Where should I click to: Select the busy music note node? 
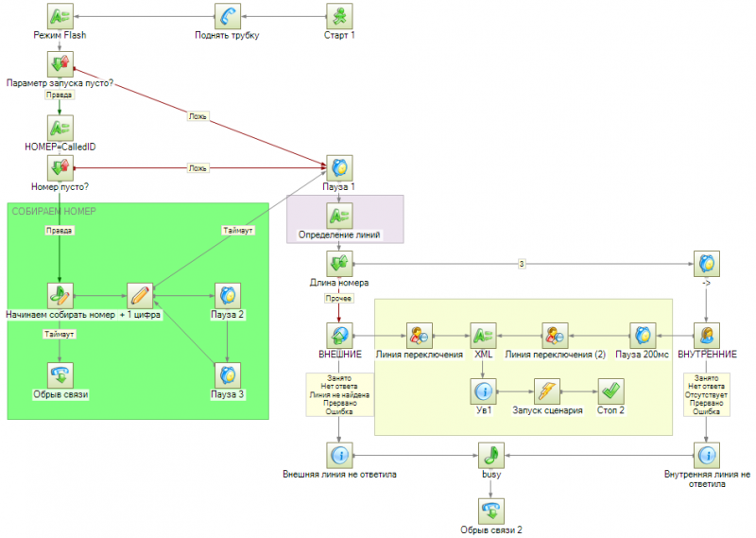pos(489,456)
